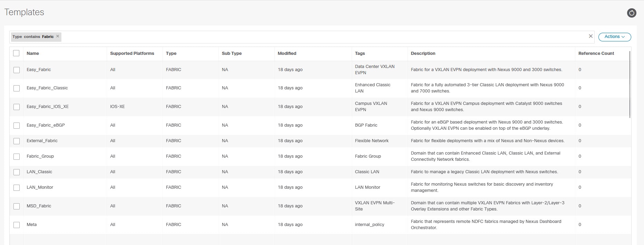Check the Easy_Fabric_IOS_XE row checkbox
The image size is (644, 245).
coord(17,107)
